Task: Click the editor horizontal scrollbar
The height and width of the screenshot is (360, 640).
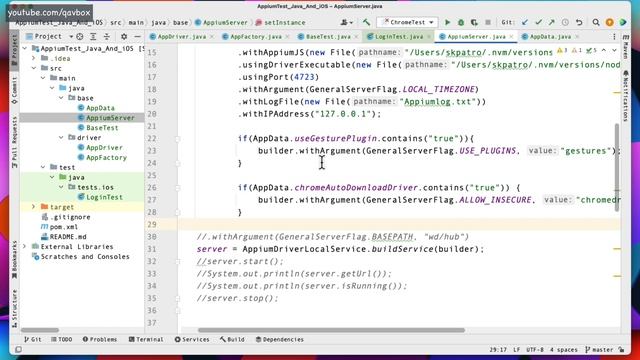Action: click(x=331, y=330)
